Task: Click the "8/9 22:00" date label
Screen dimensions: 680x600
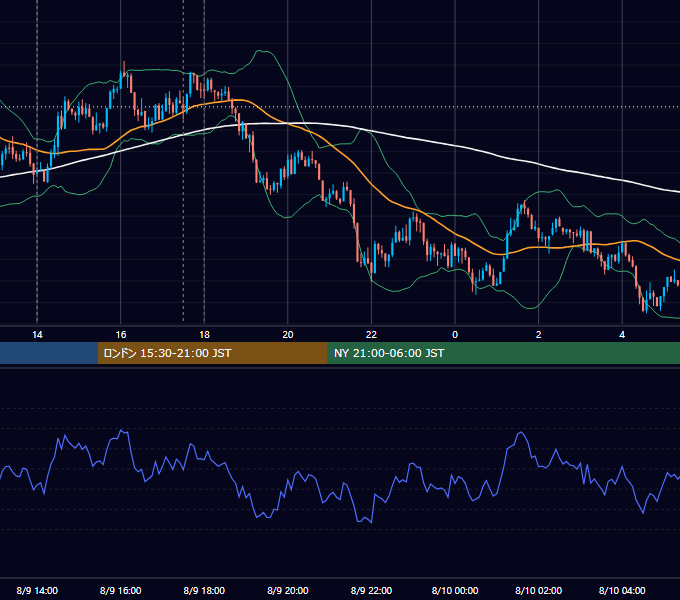Action: pyautogui.click(x=371, y=590)
